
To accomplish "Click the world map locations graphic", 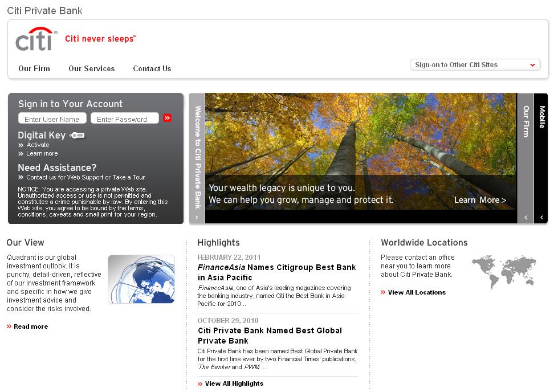I will [x=504, y=271].
